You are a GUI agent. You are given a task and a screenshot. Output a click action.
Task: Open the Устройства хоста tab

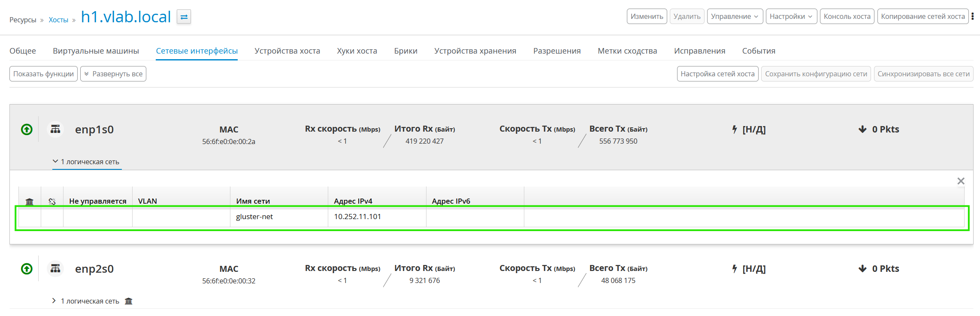pyautogui.click(x=287, y=51)
